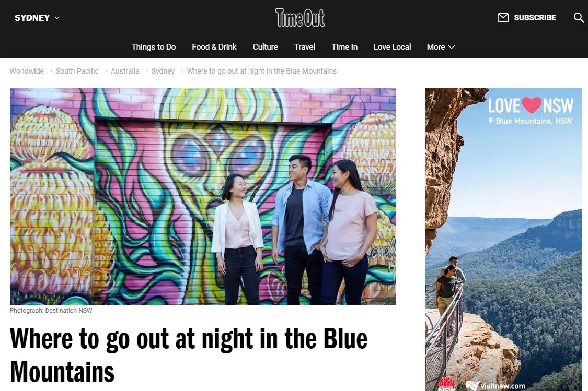Click the chevron next to More
Screen dimensions: 588x391
point(452,47)
